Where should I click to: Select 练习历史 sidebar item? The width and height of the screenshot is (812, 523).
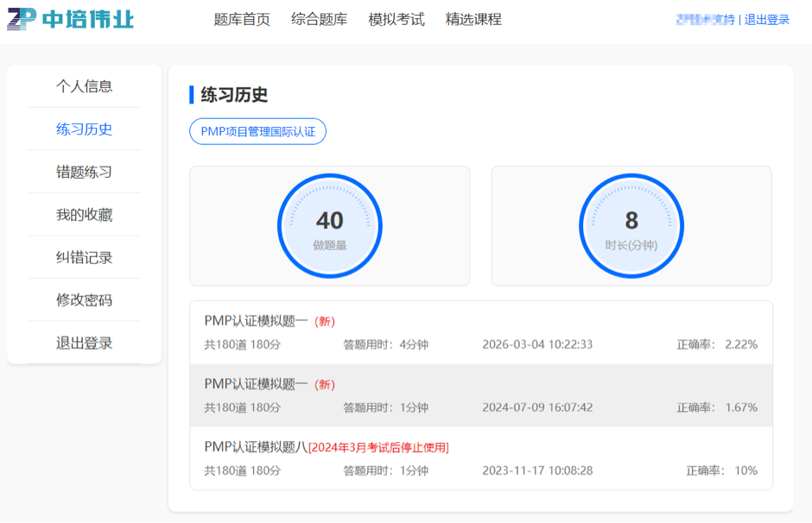pos(84,129)
